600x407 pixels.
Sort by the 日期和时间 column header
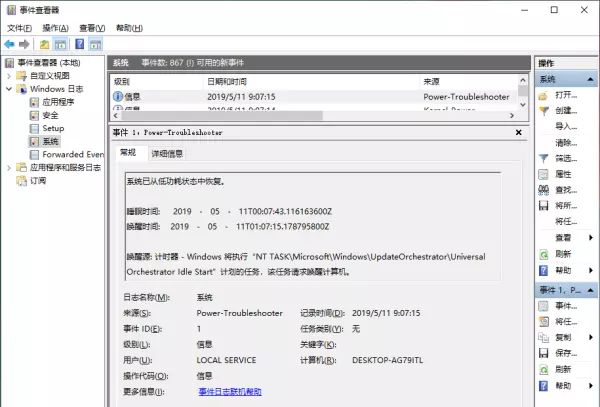click(311, 81)
